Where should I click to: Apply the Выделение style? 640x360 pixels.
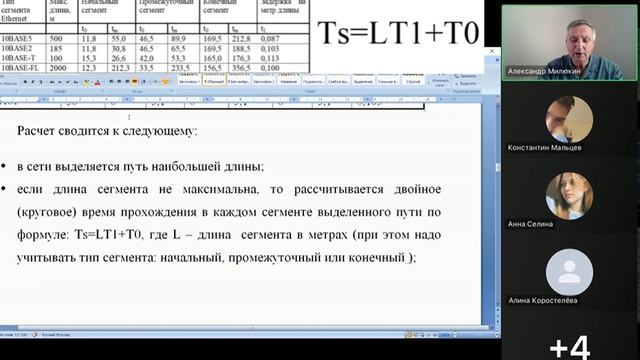pos(363,80)
